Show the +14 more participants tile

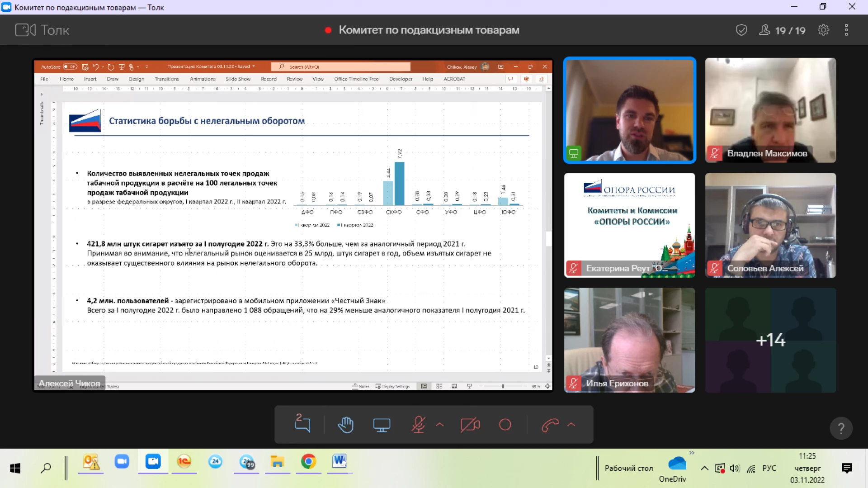pos(770,340)
